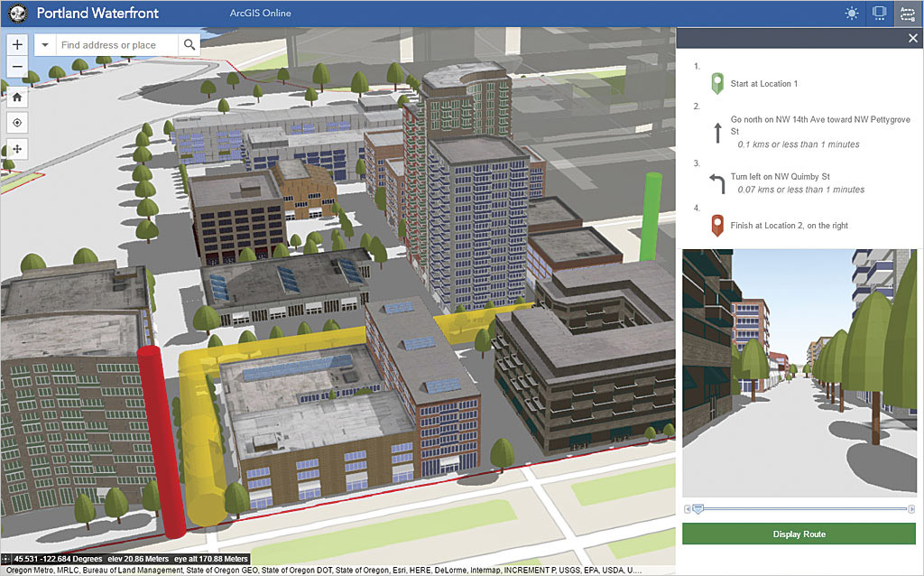This screenshot has width=924, height=576.
Task: Click the eye alt 170.88 Meters readout
Action: tap(210, 559)
